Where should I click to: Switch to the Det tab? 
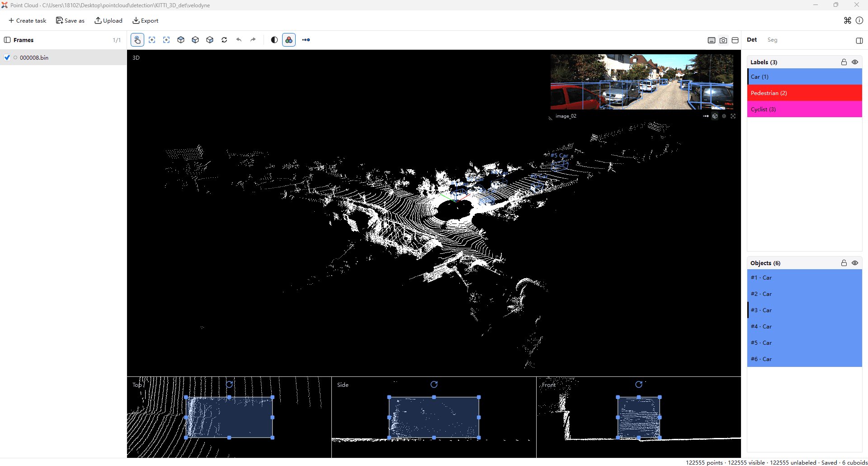(x=752, y=40)
